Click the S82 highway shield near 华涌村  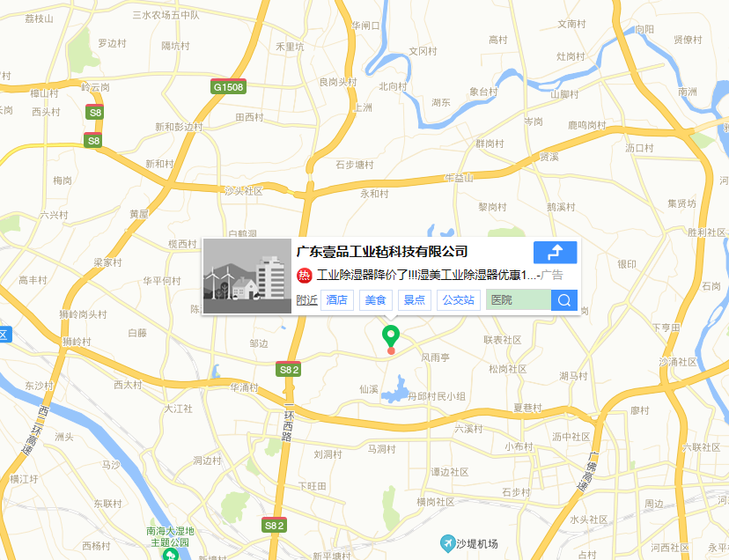click(288, 369)
